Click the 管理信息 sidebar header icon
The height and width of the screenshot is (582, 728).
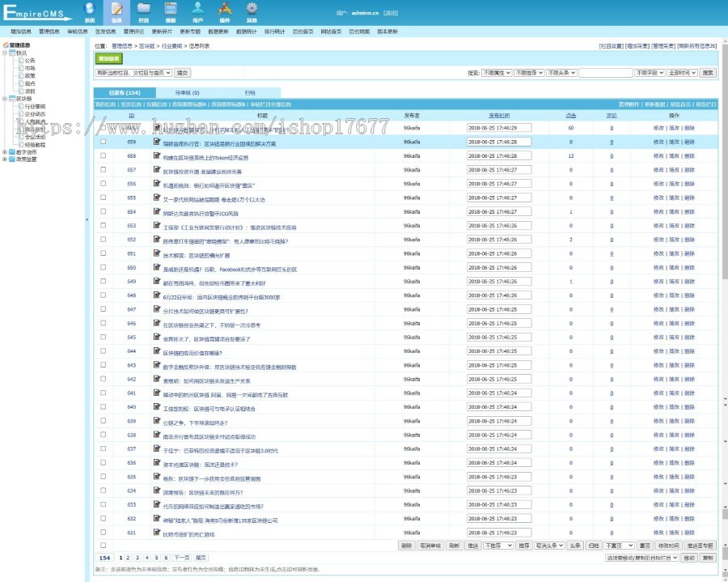tap(6, 45)
